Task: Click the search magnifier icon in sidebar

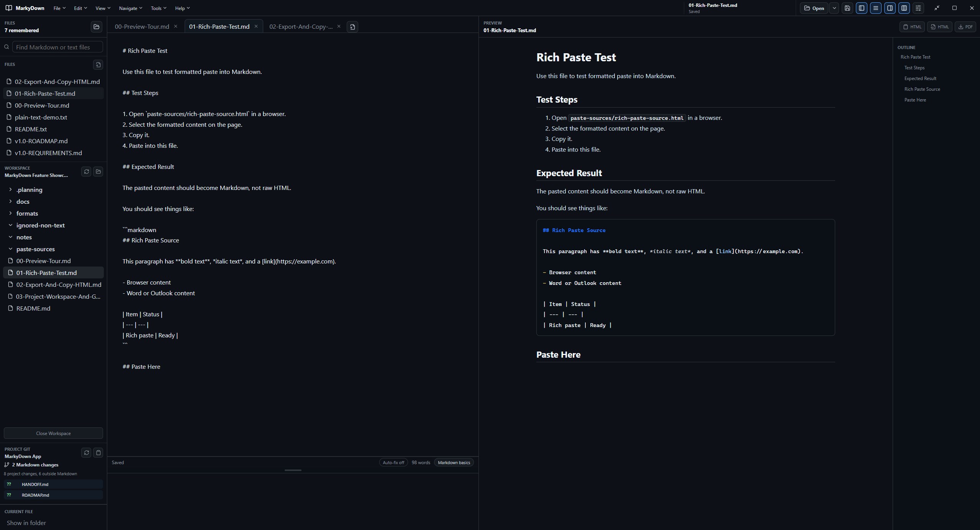Action: coord(7,47)
